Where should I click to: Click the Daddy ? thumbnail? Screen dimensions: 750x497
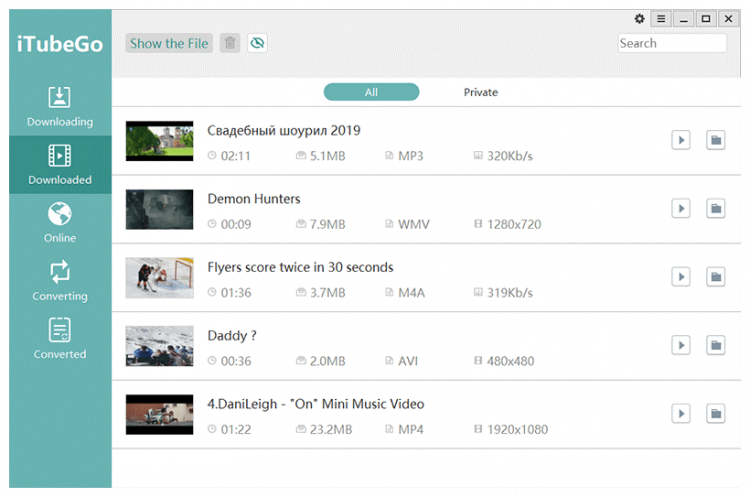point(160,346)
